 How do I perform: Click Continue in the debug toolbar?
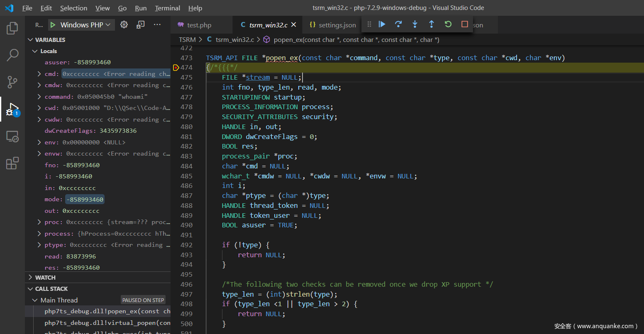tap(382, 24)
